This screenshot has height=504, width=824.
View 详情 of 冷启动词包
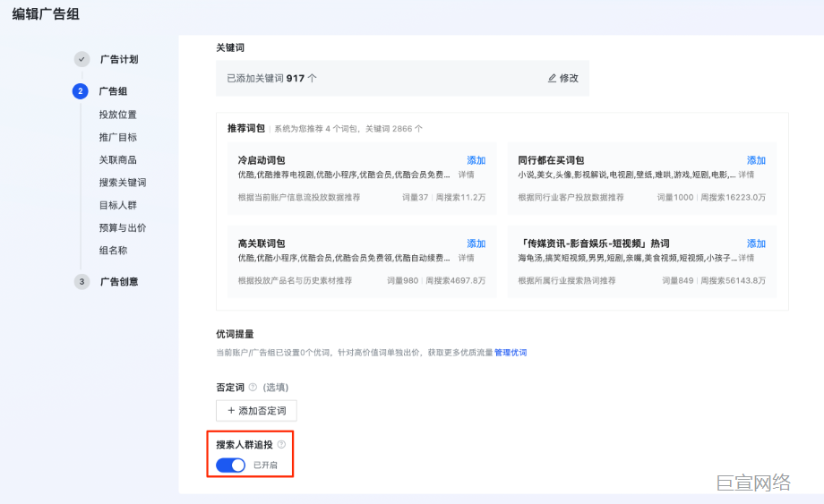pyautogui.click(x=466, y=175)
